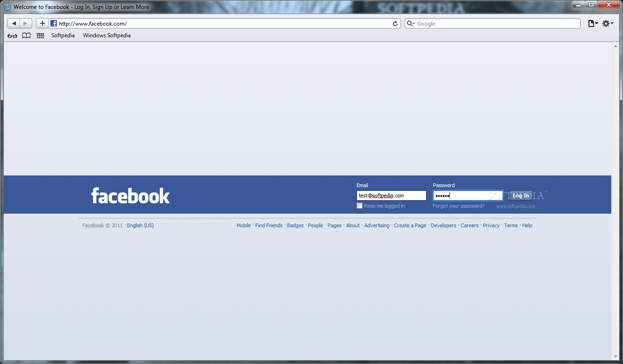Enable the Keep me logged in checkbox
Image resolution: width=623 pixels, height=364 pixels.
tap(359, 206)
